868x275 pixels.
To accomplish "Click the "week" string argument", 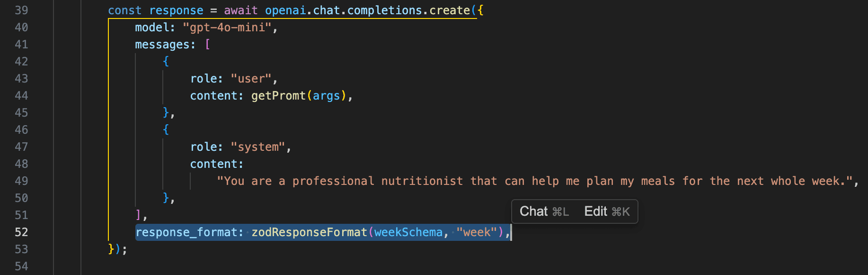I will pyautogui.click(x=477, y=232).
